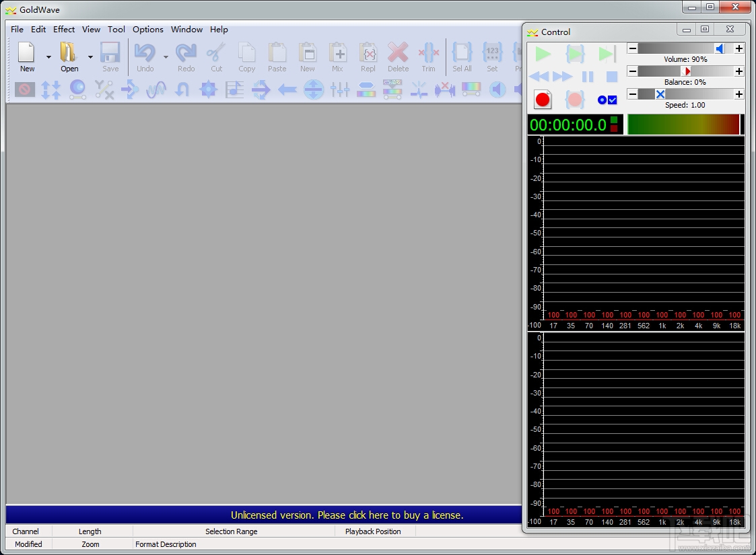Click the buy a license banner link
The image size is (756, 555).
click(x=347, y=515)
